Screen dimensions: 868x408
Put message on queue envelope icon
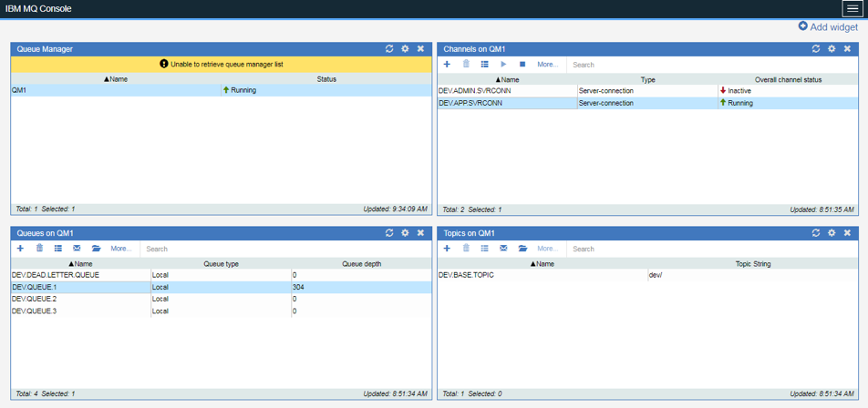coord(77,249)
